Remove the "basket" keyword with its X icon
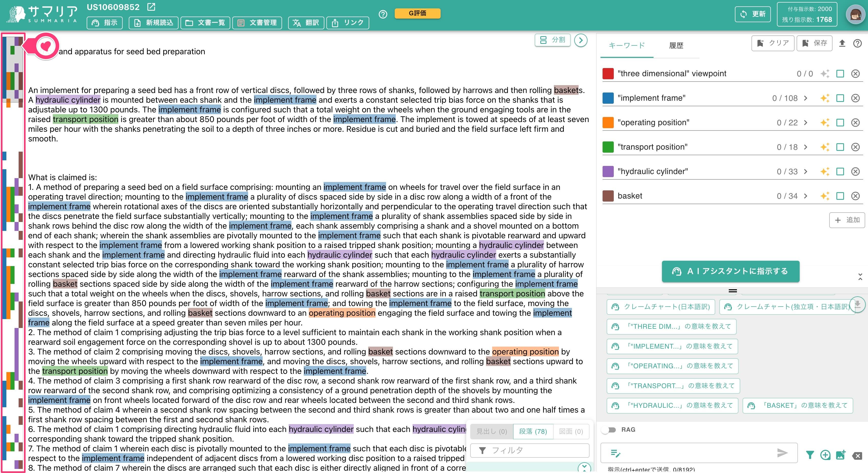Screen dimensions: 868x473 pos(855,196)
